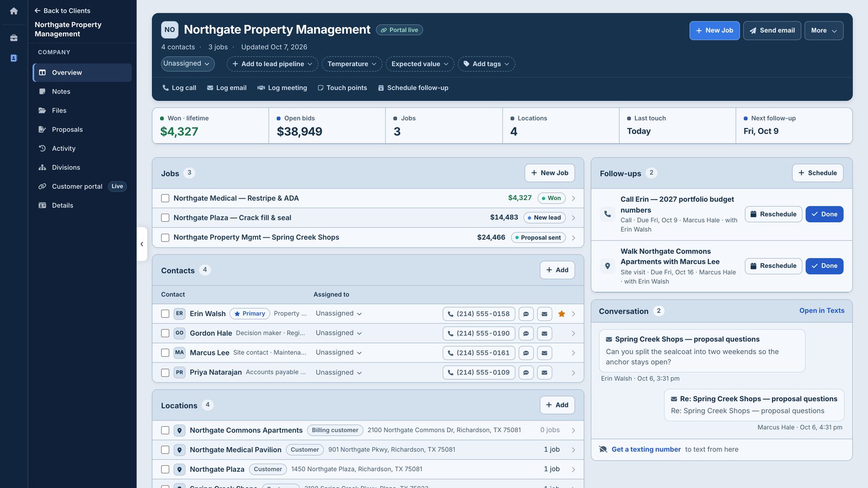
Task: Text Erin Walsh via chat bubble icon
Action: coord(526,314)
